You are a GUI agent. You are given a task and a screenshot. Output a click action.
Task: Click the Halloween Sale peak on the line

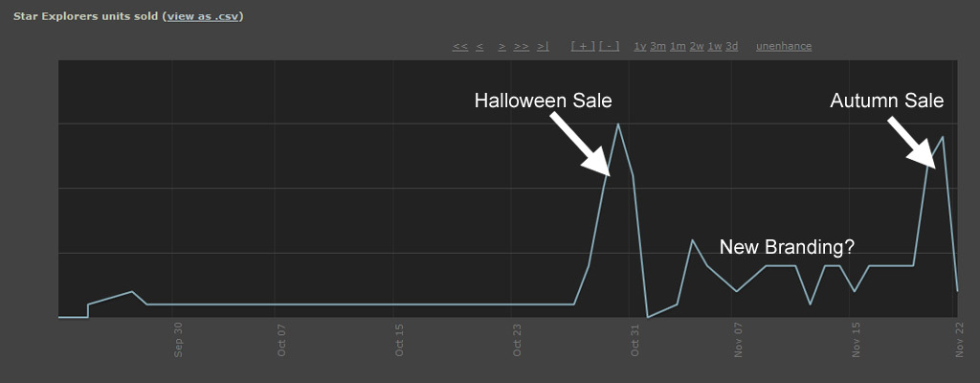618,124
